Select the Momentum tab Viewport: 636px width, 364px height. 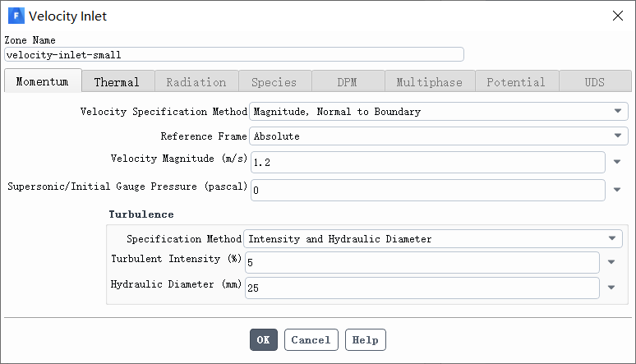[x=42, y=82]
